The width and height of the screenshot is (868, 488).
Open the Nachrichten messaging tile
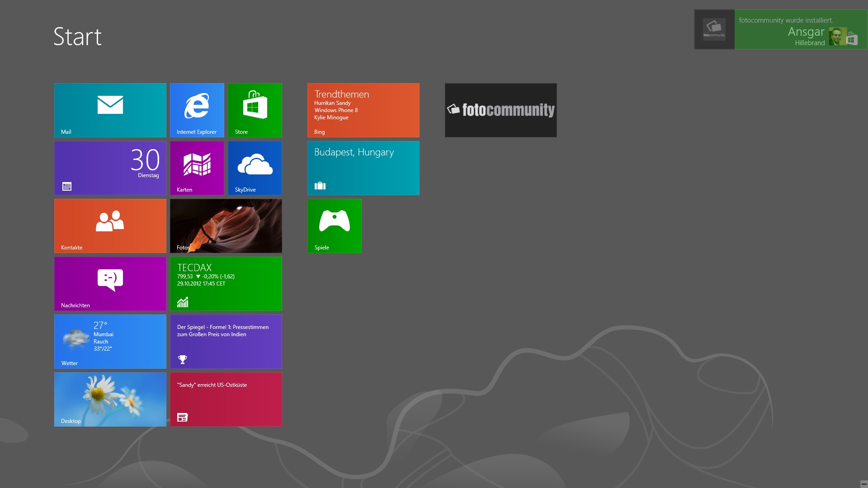110,283
